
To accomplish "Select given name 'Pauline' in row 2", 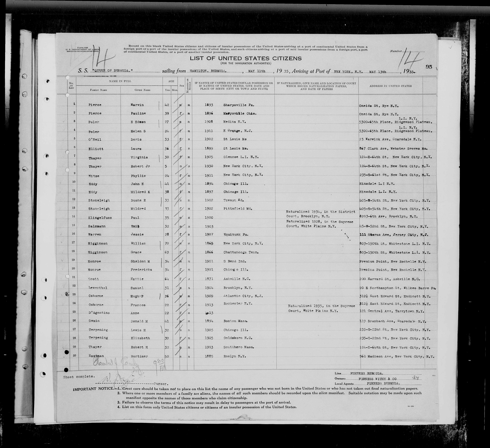I will coord(138,113).
